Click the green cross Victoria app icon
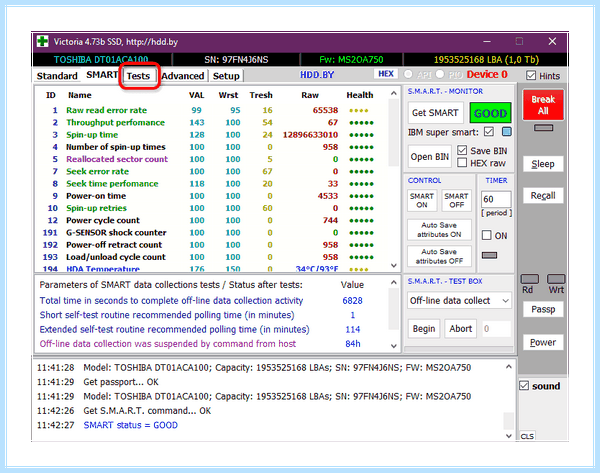This screenshot has height=473, width=600. (x=42, y=41)
